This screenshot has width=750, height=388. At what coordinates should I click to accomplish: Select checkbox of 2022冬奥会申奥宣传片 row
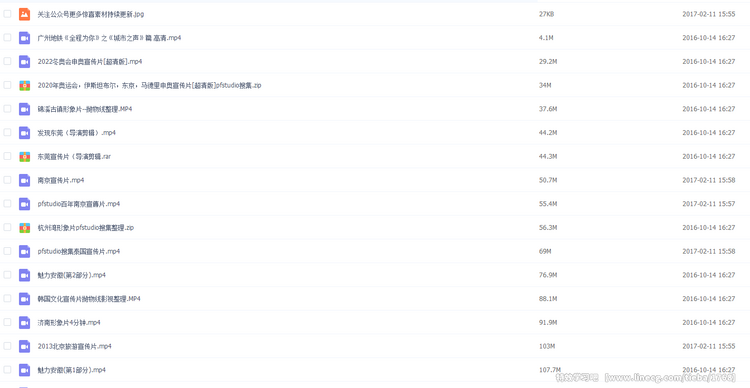pyautogui.click(x=7, y=61)
